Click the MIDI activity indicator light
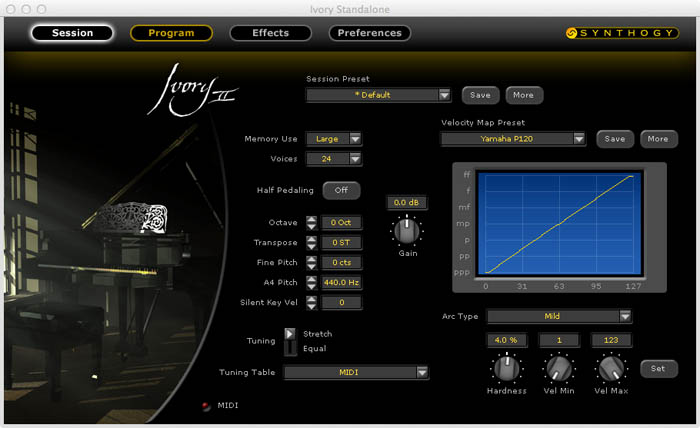 tap(206, 406)
